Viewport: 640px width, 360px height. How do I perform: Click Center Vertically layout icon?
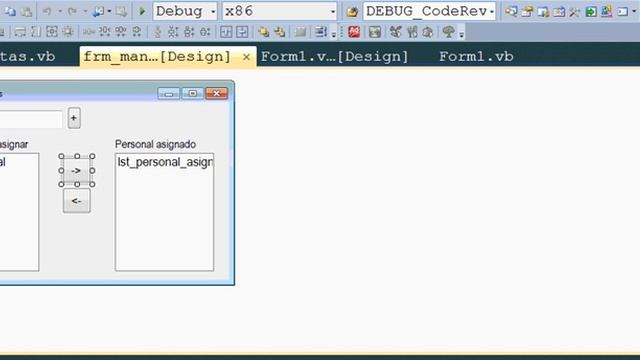tap(242, 32)
